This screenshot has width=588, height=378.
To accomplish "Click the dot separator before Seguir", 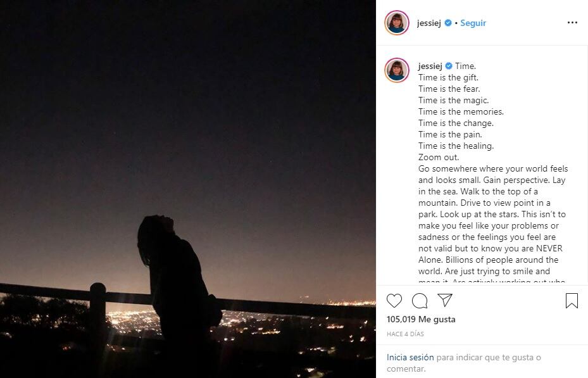I will (457, 22).
